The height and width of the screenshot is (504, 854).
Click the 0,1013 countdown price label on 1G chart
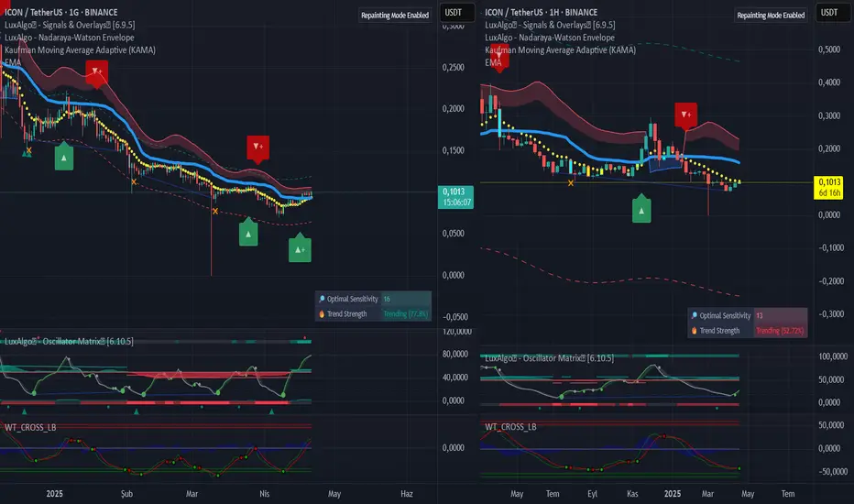tap(455, 197)
